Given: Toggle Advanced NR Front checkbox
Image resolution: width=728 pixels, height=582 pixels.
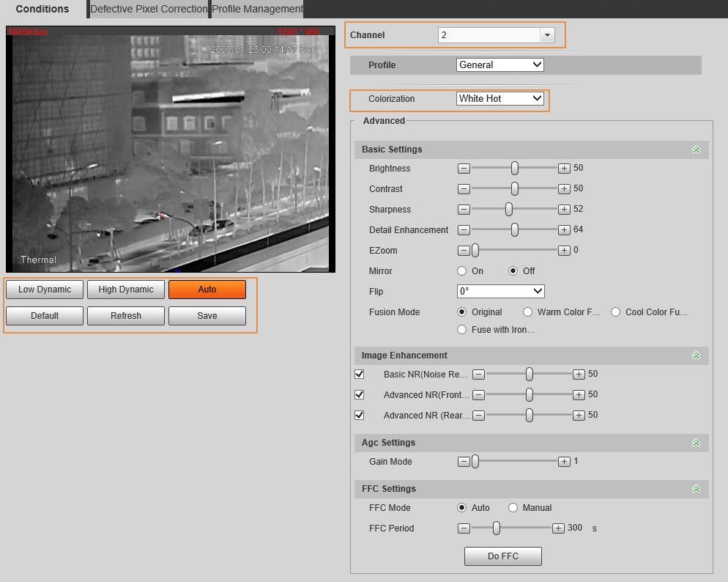Looking at the screenshot, I should click(x=359, y=395).
